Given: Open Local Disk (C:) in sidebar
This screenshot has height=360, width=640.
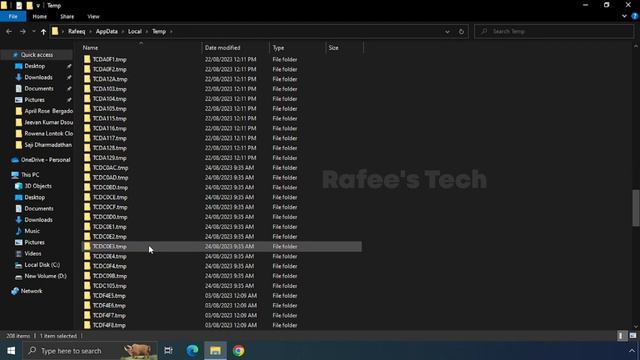Looking at the screenshot, I should click(x=42, y=265).
